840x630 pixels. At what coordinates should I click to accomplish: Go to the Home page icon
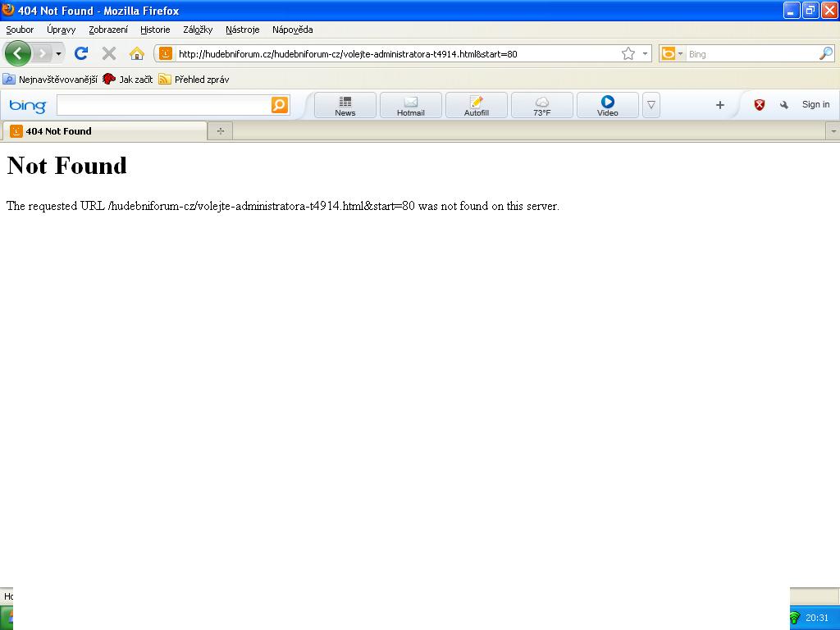click(x=137, y=53)
